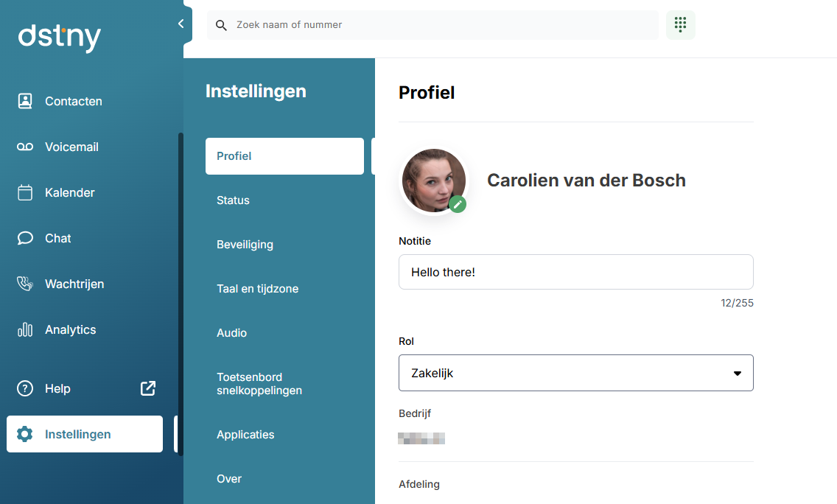Viewport: 837px width, 504px height.
Task: Click the Kalender calendar icon
Action: (x=25, y=192)
